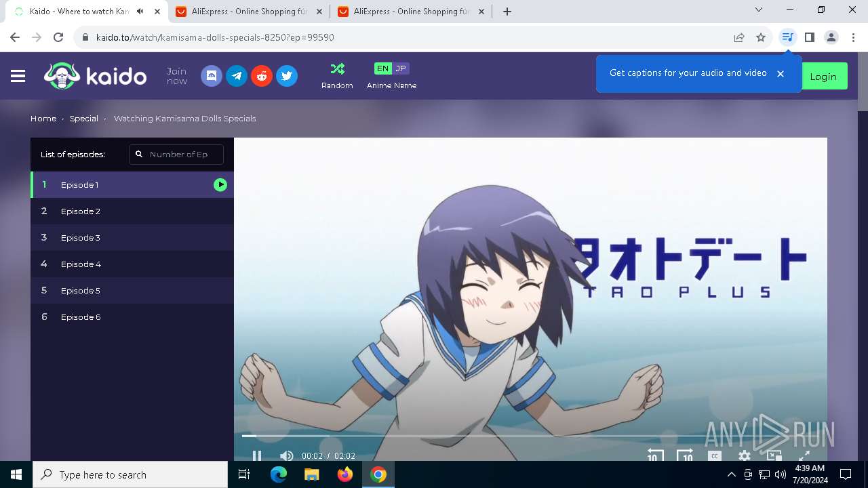Enter video fullscreen mode

coord(804,455)
